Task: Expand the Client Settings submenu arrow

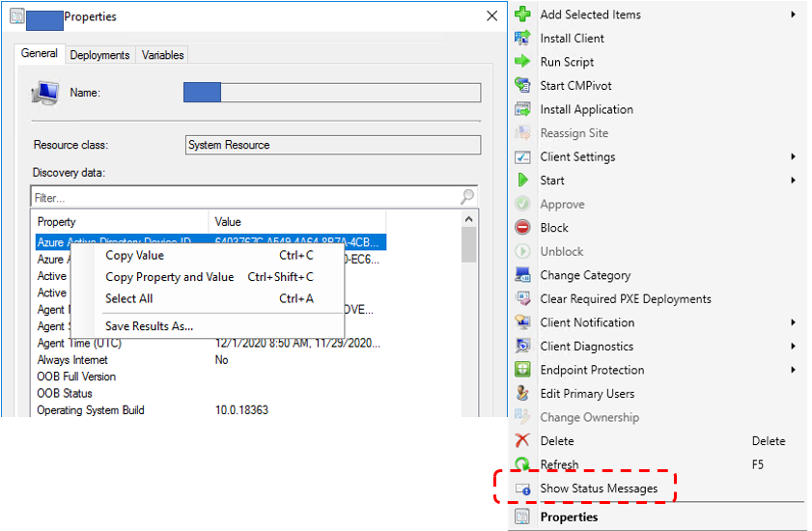Action: (x=793, y=156)
